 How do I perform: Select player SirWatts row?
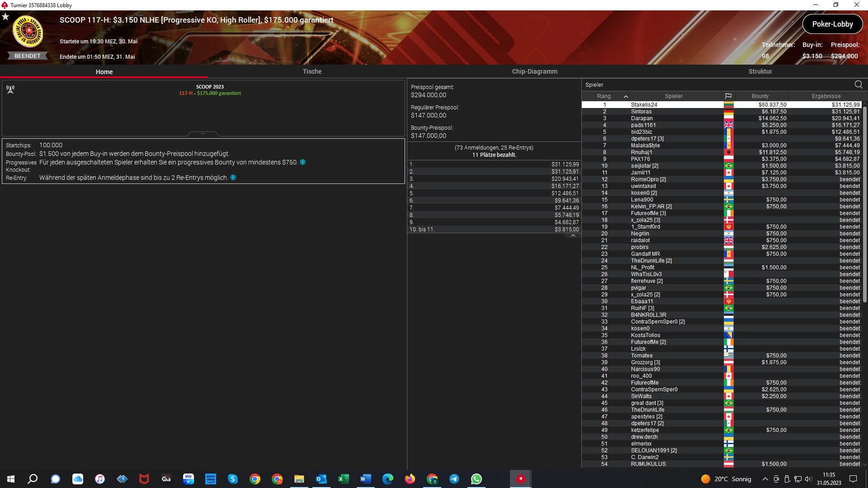[722, 396]
